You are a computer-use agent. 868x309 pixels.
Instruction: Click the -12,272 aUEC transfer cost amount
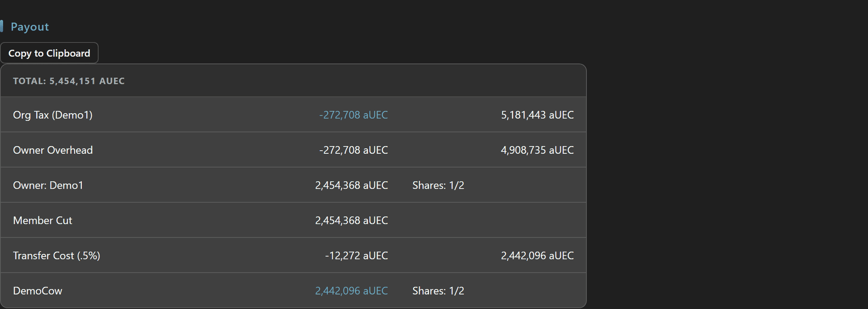(x=356, y=256)
